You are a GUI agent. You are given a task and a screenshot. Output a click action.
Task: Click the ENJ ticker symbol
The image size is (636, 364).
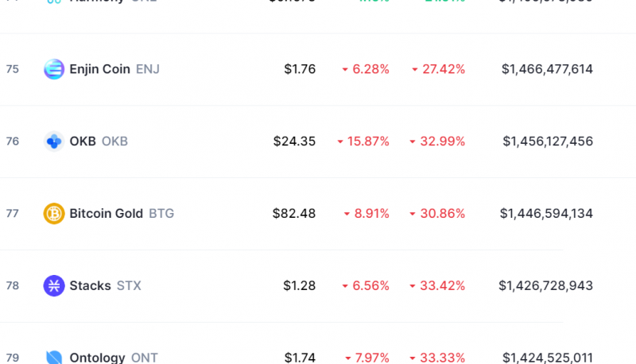pyautogui.click(x=148, y=69)
